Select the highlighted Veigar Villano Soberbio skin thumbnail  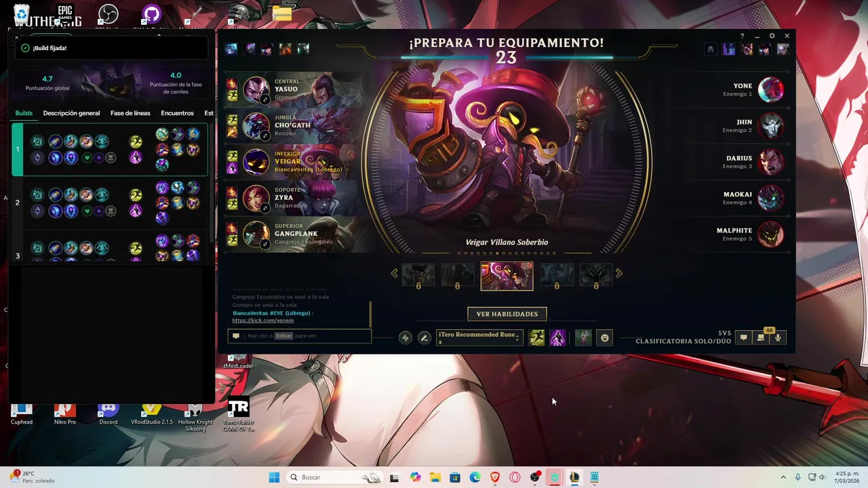point(507,276)
